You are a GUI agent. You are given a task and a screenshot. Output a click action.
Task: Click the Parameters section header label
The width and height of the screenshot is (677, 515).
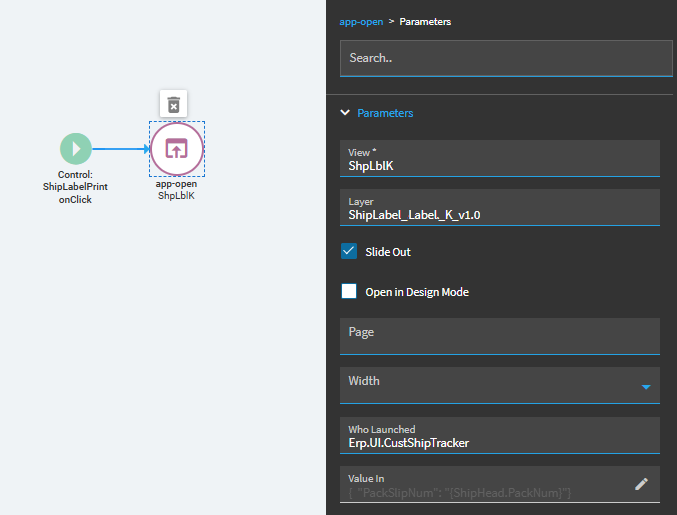point(385,113)
